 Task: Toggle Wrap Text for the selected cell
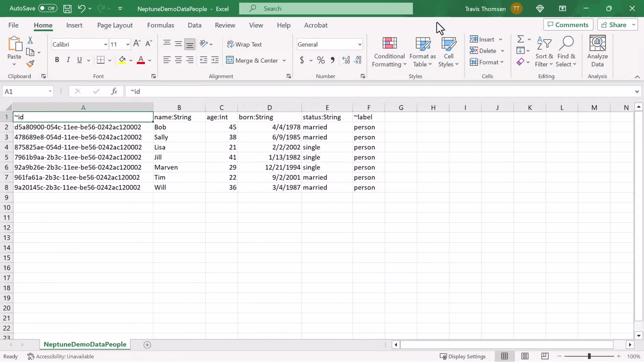click(245, 44)
